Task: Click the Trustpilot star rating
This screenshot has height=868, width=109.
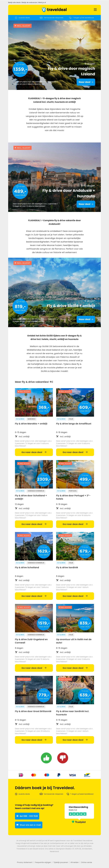Action: (x=78, y=814)
